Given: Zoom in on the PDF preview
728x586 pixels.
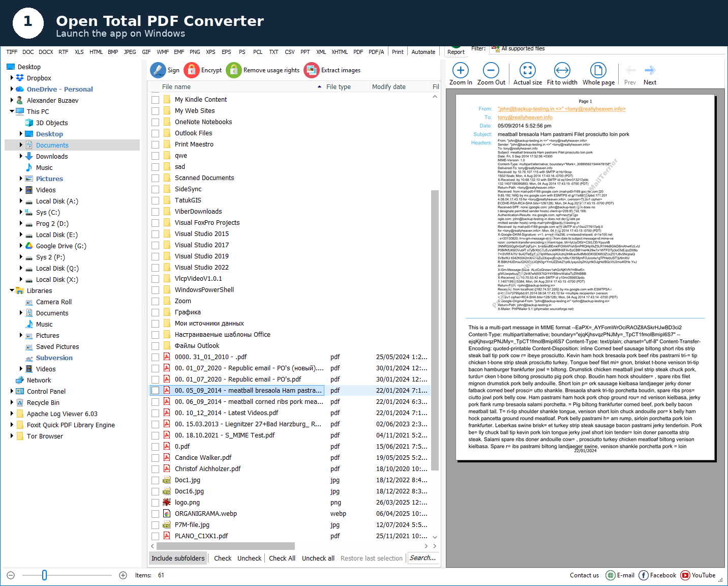Looking at the screenshot, I should (460, 73).
